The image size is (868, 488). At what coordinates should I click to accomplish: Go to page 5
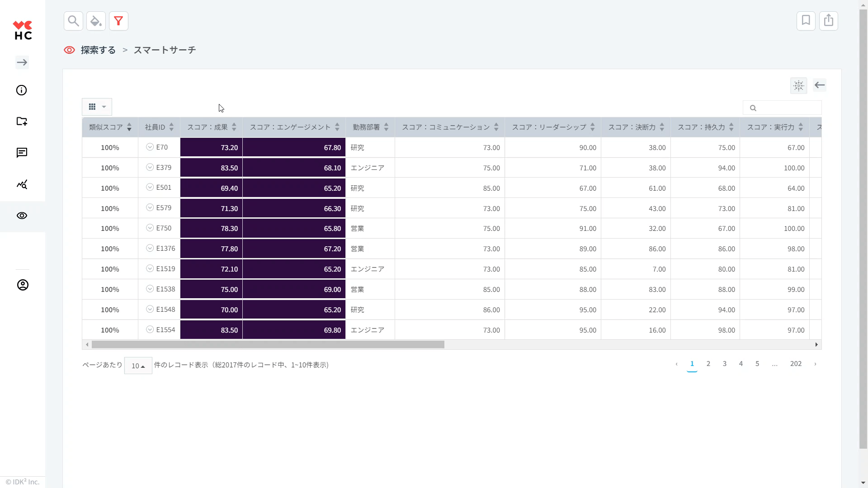tap(757, 364)
